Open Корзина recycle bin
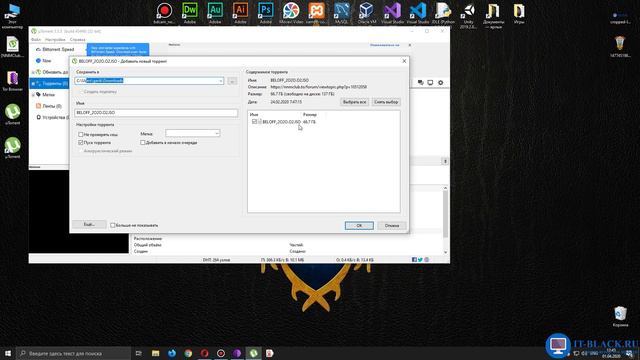 point(620,316)
